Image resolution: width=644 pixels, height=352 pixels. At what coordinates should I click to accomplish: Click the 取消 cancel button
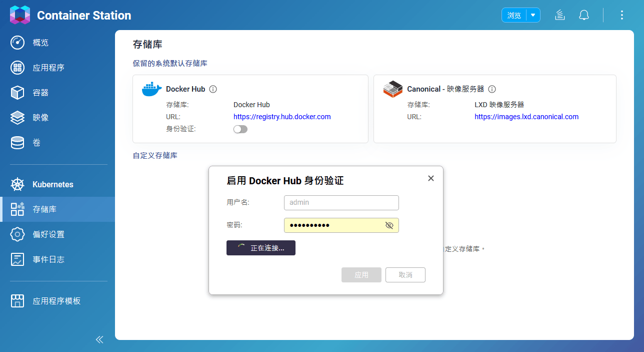point(405,275)
